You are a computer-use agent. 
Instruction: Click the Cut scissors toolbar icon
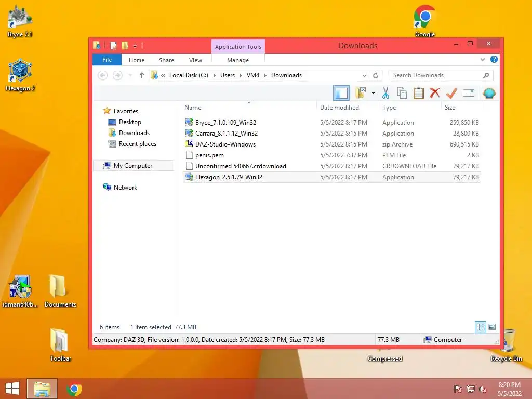[386, 93]
